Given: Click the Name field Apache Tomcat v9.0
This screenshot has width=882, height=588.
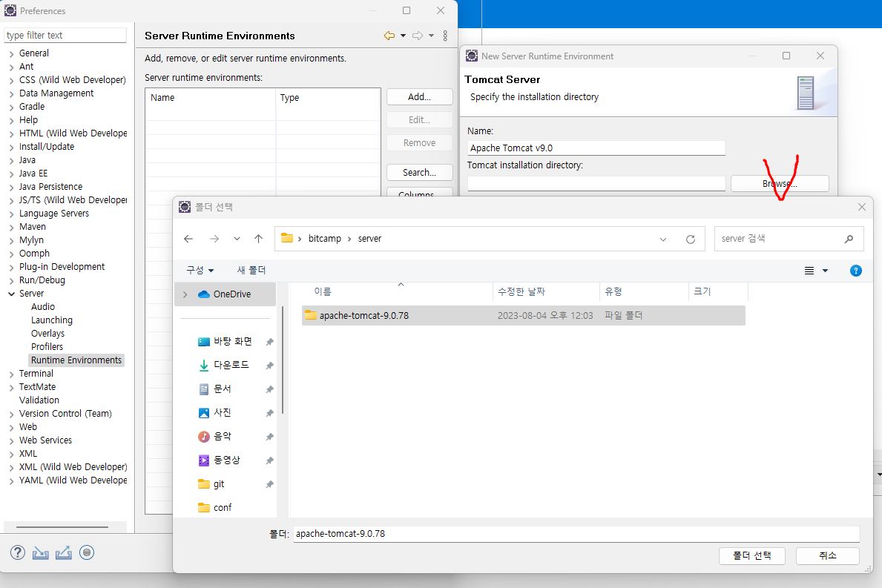Looking at the screenshot, I should (596, 148).
